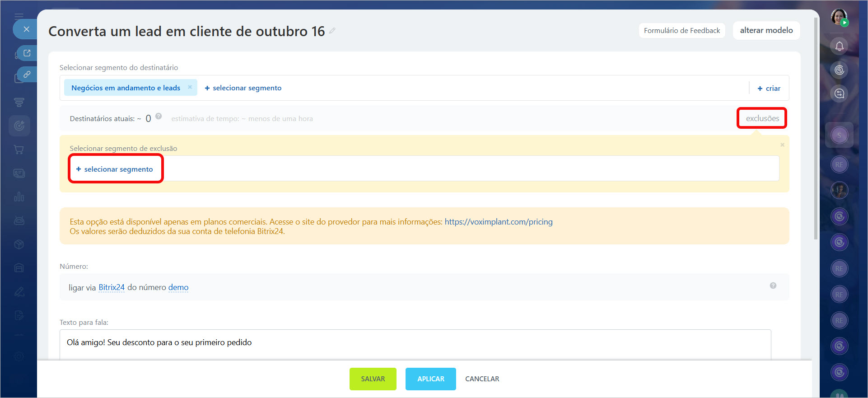Select an exclusion segment
Screen dimensions: 868x398
tap(115, 169)
